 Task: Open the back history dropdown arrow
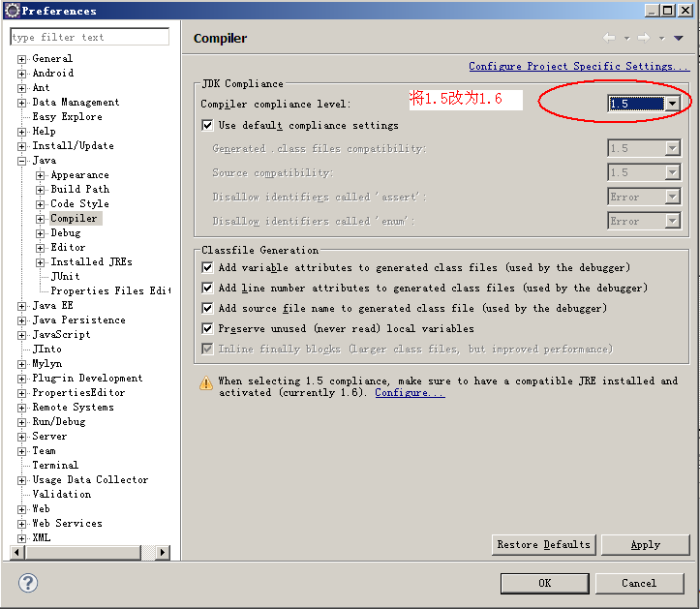coord(626,39)
